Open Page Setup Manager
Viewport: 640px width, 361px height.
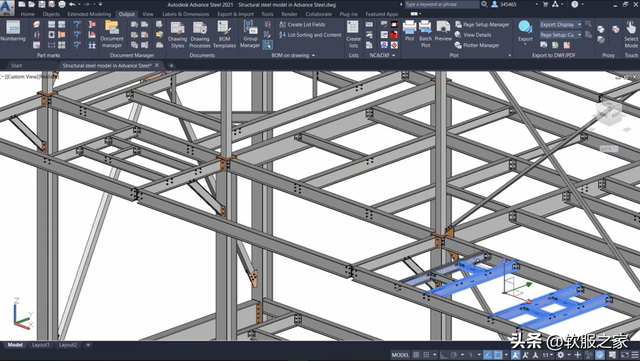tap(482, 25)
